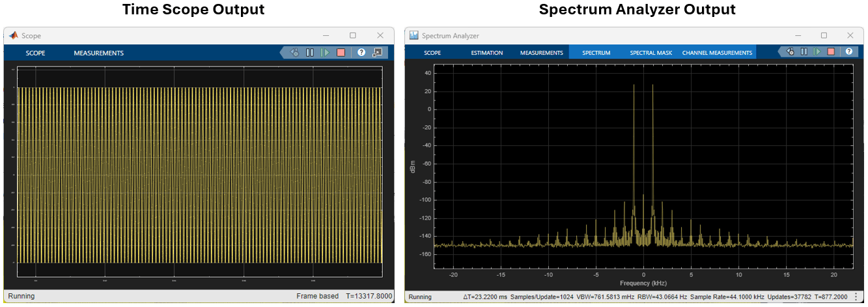Screen dimensions: 868x307
Task: Open MEASUREMENTS tab in Spectrum Analyzer
Action: [x=542, y=53]
